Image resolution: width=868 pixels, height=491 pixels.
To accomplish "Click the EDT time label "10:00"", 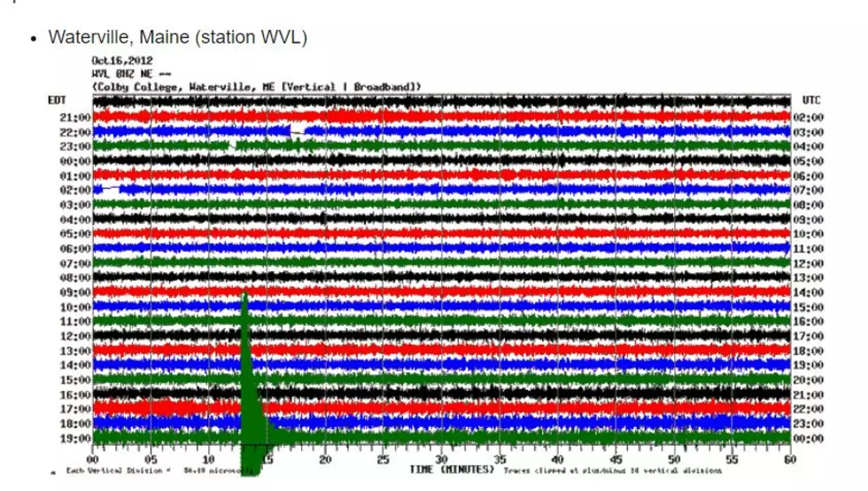I will click(75, 307).
